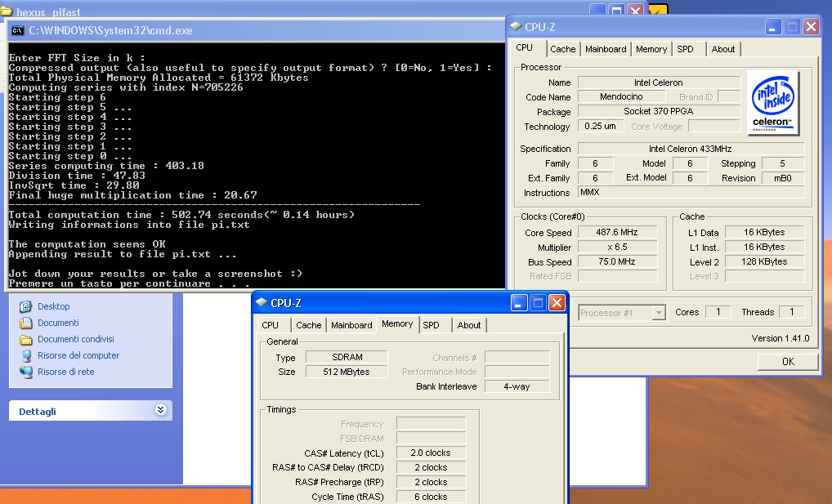Click the Version 1.41.0 label
Image resolution: width=832 pixels, height=504 pixels.
[x=781, y=338]
